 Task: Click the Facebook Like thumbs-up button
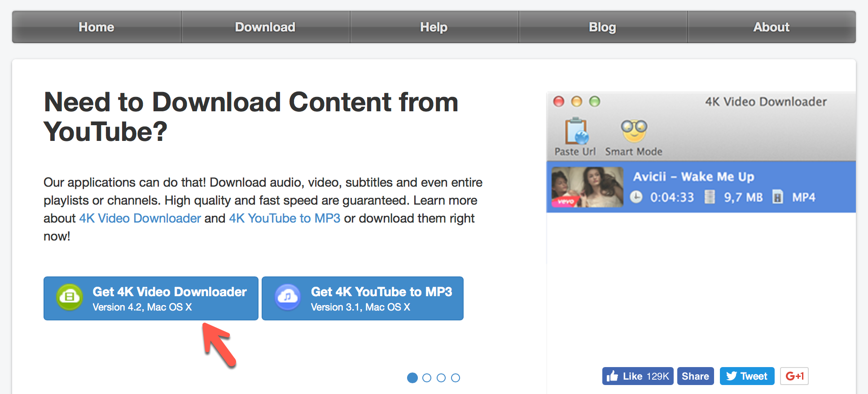point(637,376)
